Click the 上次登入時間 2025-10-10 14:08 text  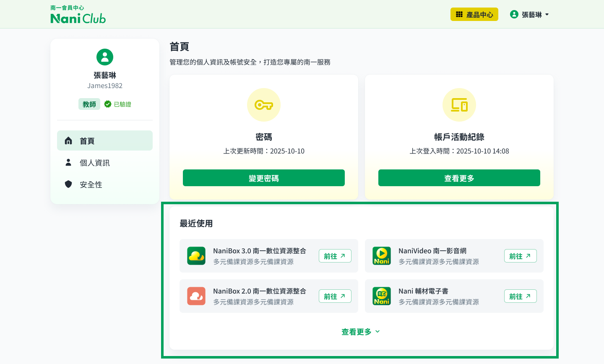[x=459, y=151]
